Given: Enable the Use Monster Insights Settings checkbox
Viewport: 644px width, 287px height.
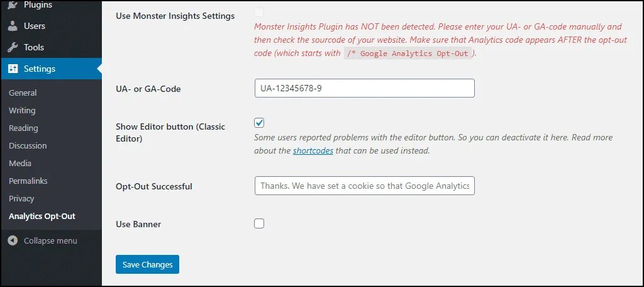Looking at the screenshot, I should click(259, 13).
